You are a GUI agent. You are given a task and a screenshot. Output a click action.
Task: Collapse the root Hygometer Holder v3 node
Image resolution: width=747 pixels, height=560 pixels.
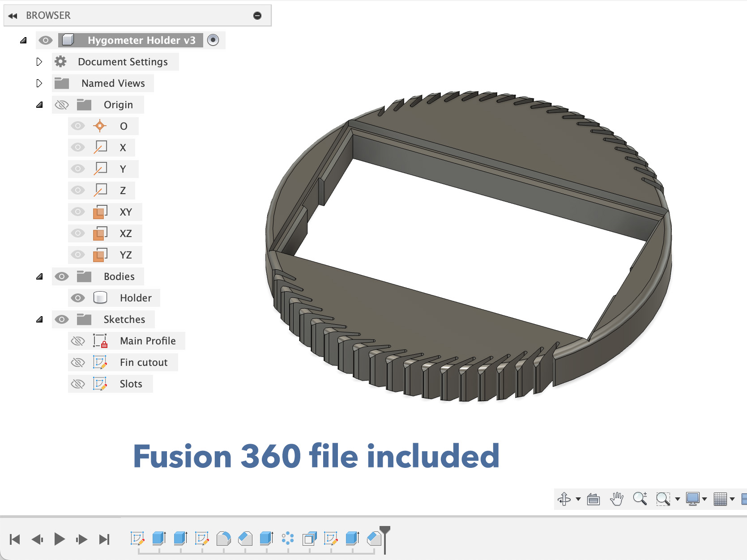23,40
